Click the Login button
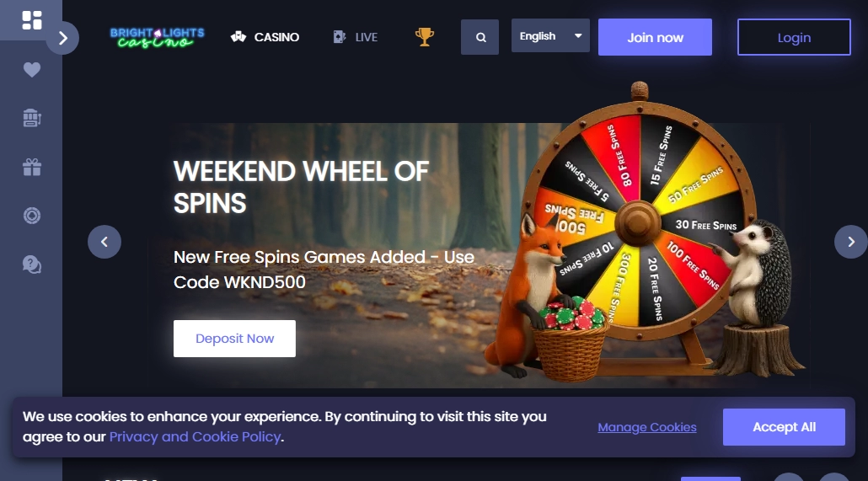 794,37
